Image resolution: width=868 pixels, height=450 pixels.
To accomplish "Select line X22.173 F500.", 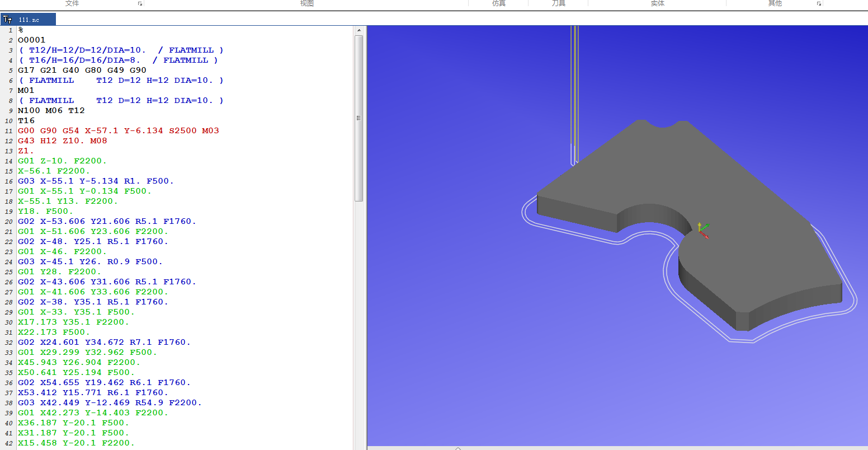I will [x=54, y=332].
